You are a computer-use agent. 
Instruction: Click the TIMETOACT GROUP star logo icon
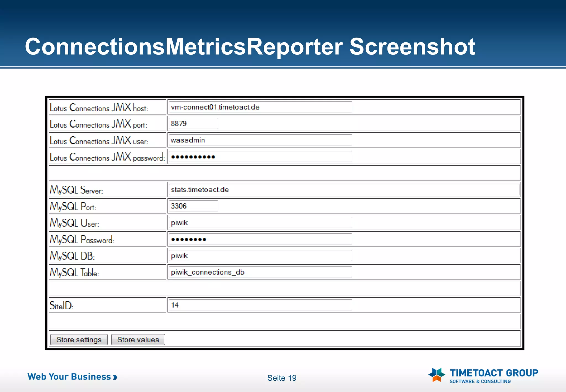point(437,375)
